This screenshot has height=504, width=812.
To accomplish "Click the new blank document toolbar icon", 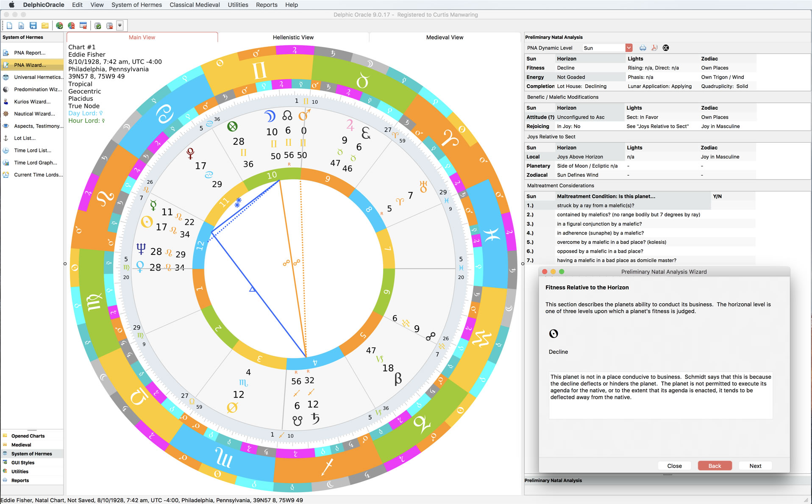I will [x=9, y=26].
